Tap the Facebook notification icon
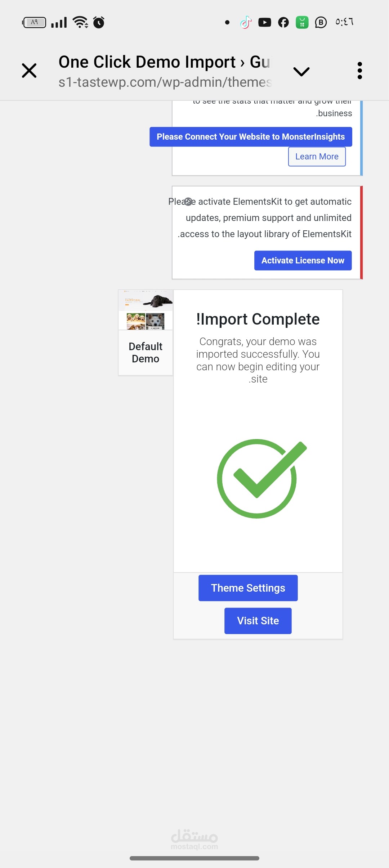The width and height of the screenshot is (389, 868). (x=283, y=22)
